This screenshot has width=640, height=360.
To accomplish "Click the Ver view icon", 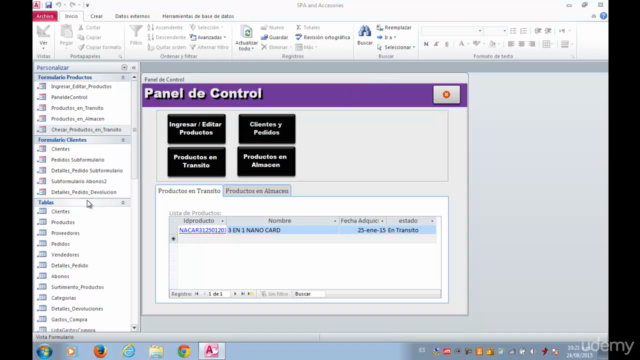I will 43,32.
